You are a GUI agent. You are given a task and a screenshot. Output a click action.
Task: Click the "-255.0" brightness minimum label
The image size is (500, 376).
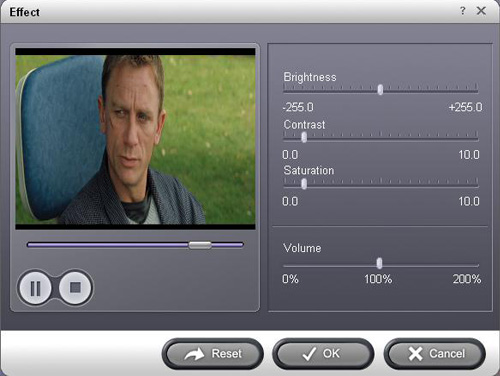298,107
